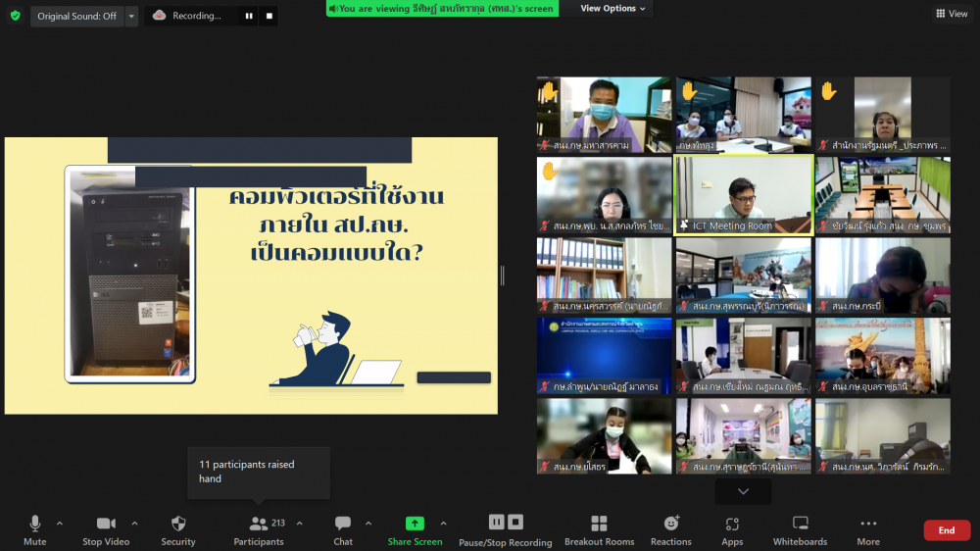This screenshot has height=551, width=980.
Task: Open the Reactions picker
Action: [x=670, y=529]
